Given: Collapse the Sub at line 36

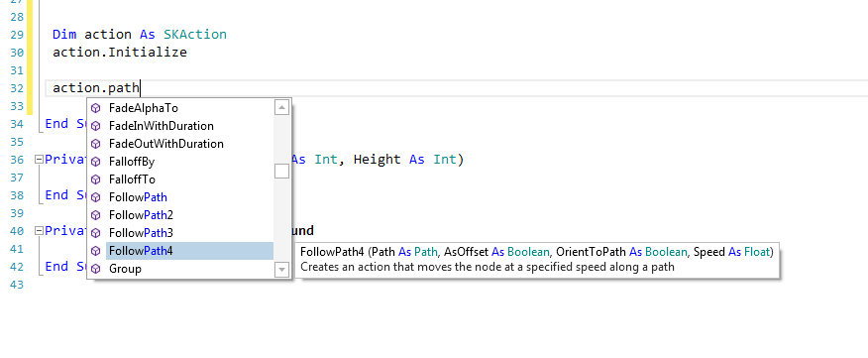Looking at the screenshot, I should pyautogui.click(x=39, y=160).
